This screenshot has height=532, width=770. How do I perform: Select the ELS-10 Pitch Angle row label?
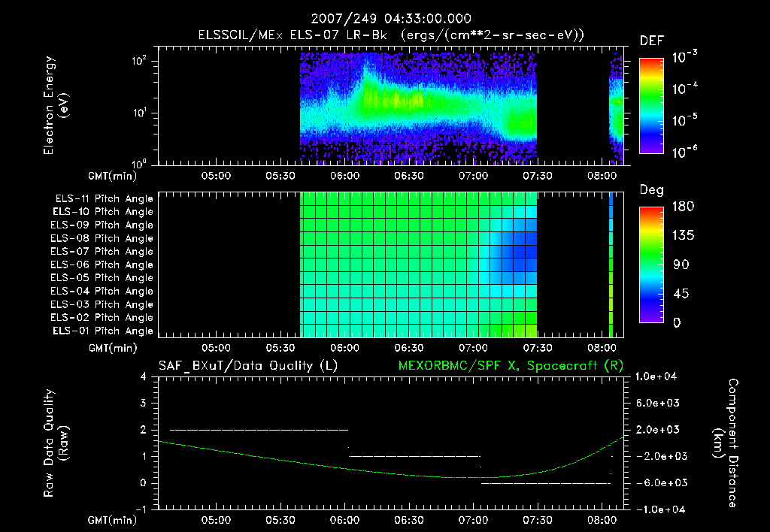[x=103, y=212]
